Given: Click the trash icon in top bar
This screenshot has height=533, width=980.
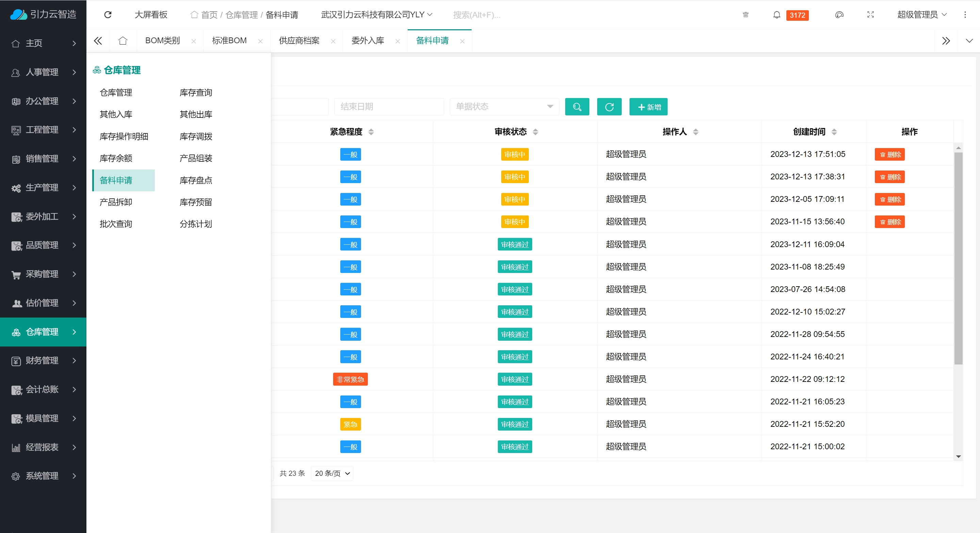Looking at the screenshot, I should (x=745, y=15).
